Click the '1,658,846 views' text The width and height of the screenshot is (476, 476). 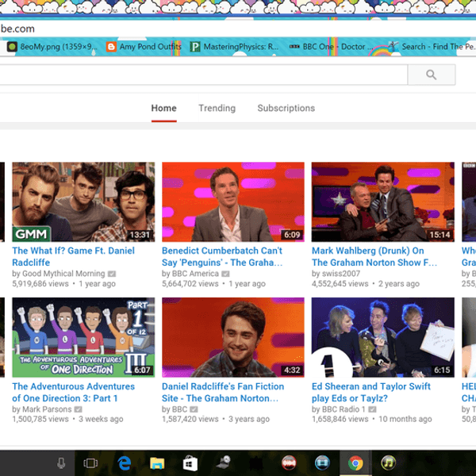click(340, 419)
